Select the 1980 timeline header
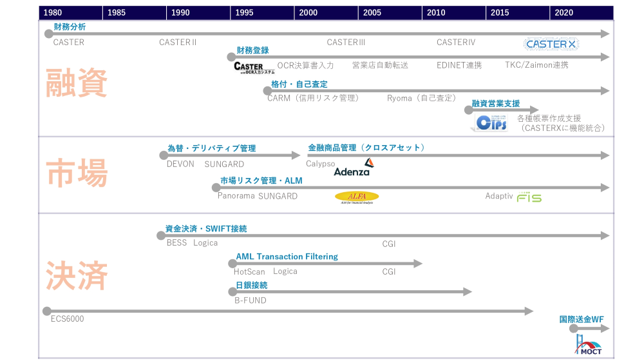The image size is (644, 363). 70,13
